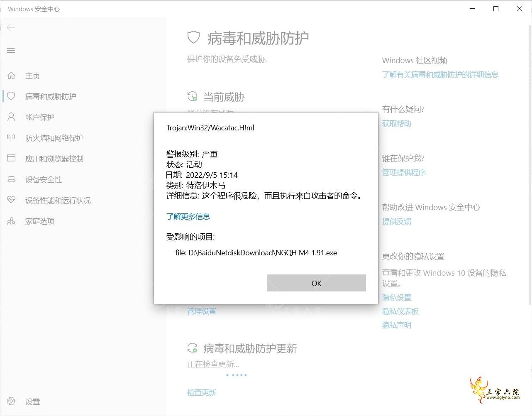Click the 当前威胁 history icon
This screenshot has height=416, width=532.
[x=192, y=96]
